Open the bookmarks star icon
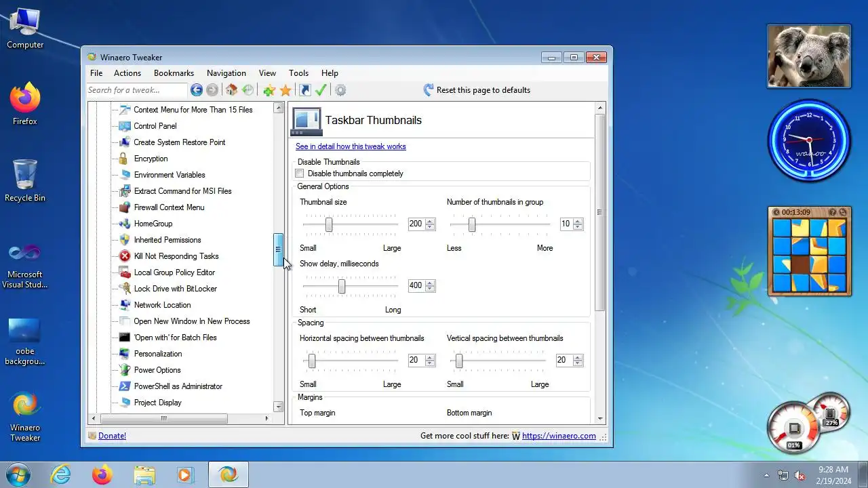The image size is (868, 488). (x=285, y=90)
